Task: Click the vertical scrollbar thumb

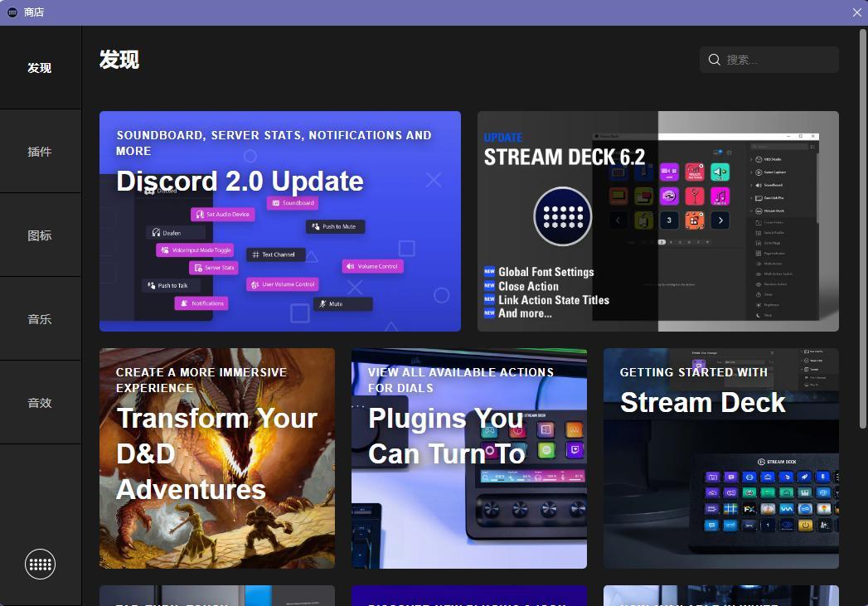Action: [x=862, y=229]
